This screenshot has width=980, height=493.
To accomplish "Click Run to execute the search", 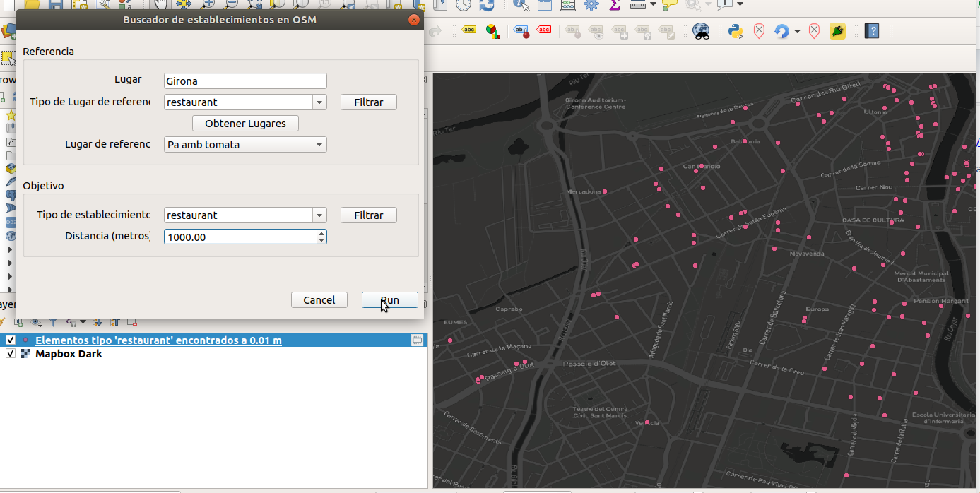I will coord(389,300).
